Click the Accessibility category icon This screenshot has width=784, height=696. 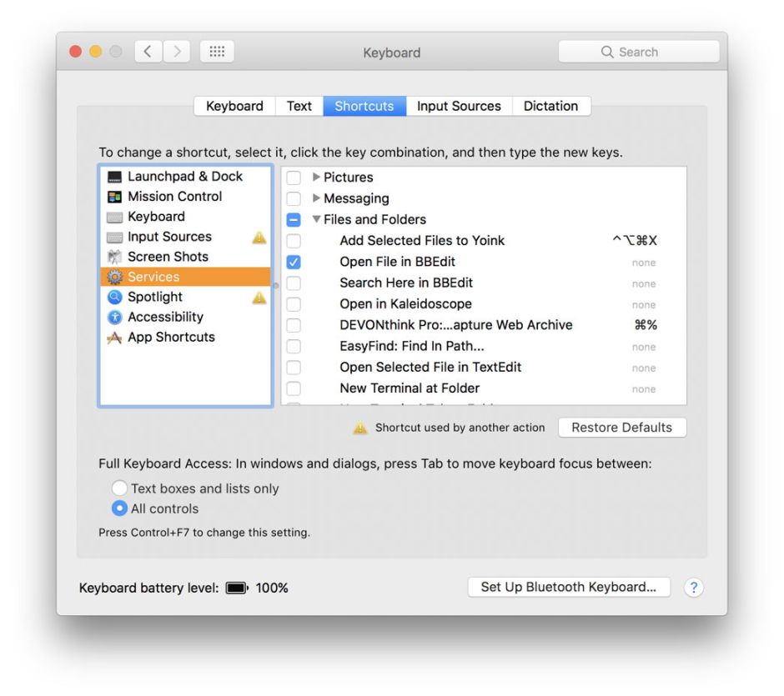pyautogui.click(x=114, y=317)
